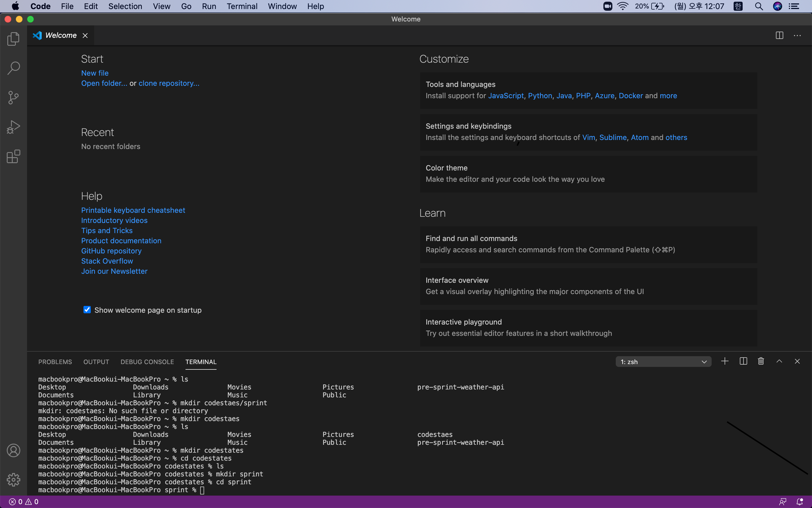Open Siri from menu bar
The image size is (812, 508).
pos(777,6)
